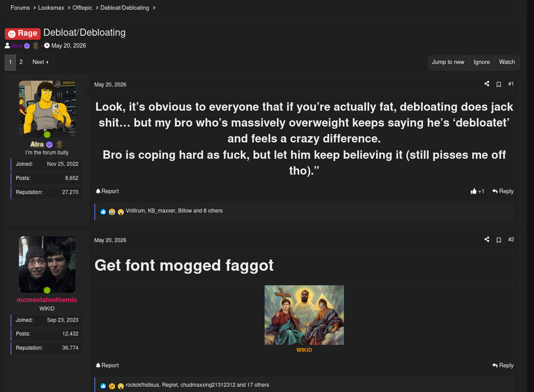Open permalink #1
Viewport: 534px width, 392px height.
coord(511,84)
